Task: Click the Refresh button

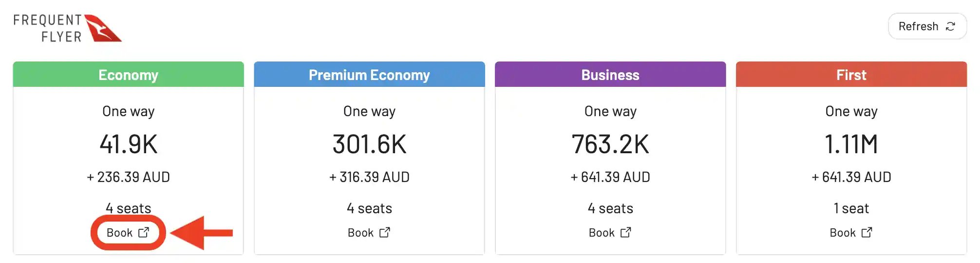Action: click(x=927, y=26)
